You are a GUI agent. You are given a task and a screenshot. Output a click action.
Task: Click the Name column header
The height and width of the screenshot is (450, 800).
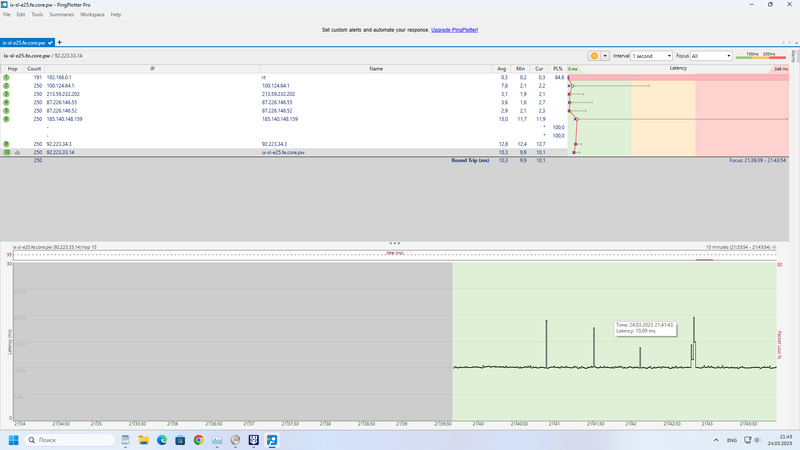(x=376, y=69)
